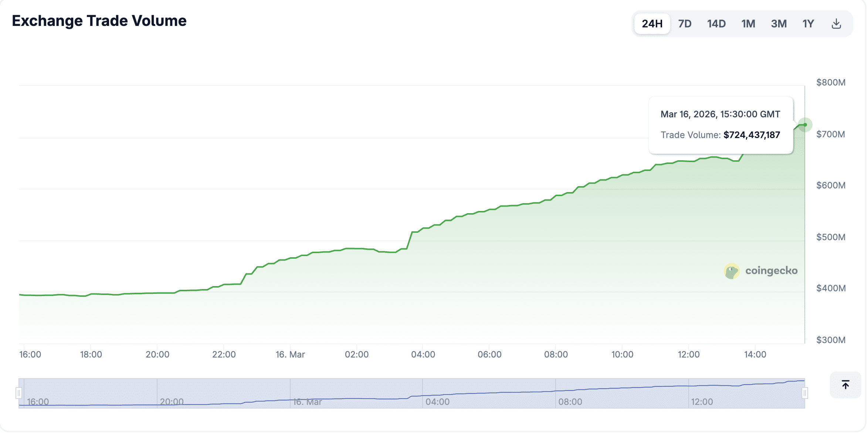The height and width of the screenshot is (433, 868).
Task: Click the scroll-to-top arrow button
Action: pos(845,385)
